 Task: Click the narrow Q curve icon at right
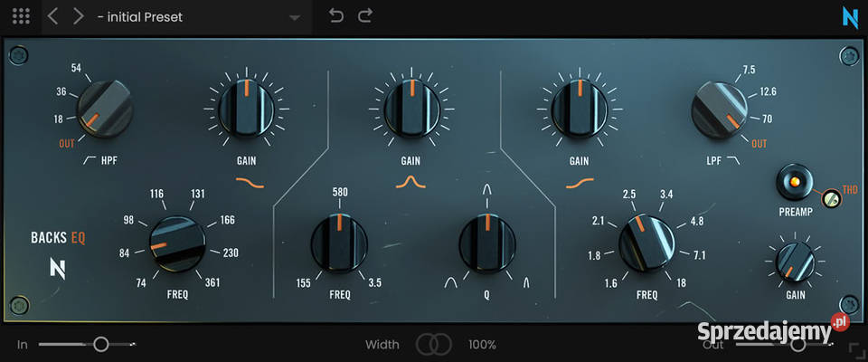[x=526, y=283]
